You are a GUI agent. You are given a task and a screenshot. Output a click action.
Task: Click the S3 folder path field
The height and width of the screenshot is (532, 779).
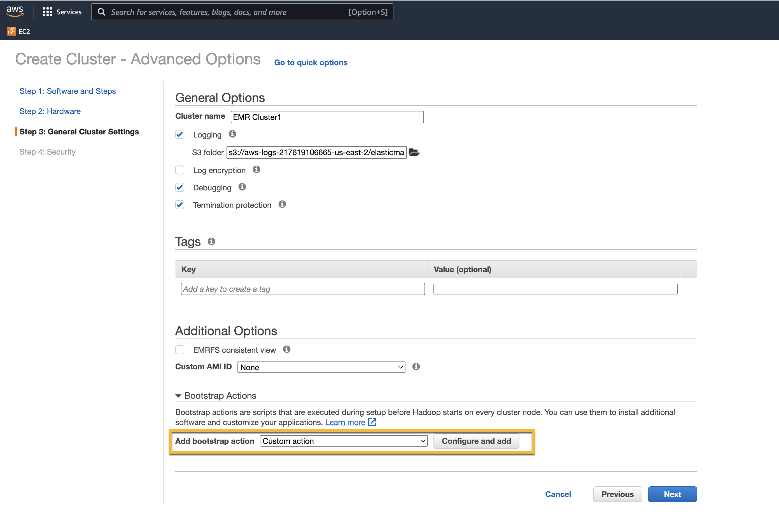pyautogui.click(x=316, y=153)
